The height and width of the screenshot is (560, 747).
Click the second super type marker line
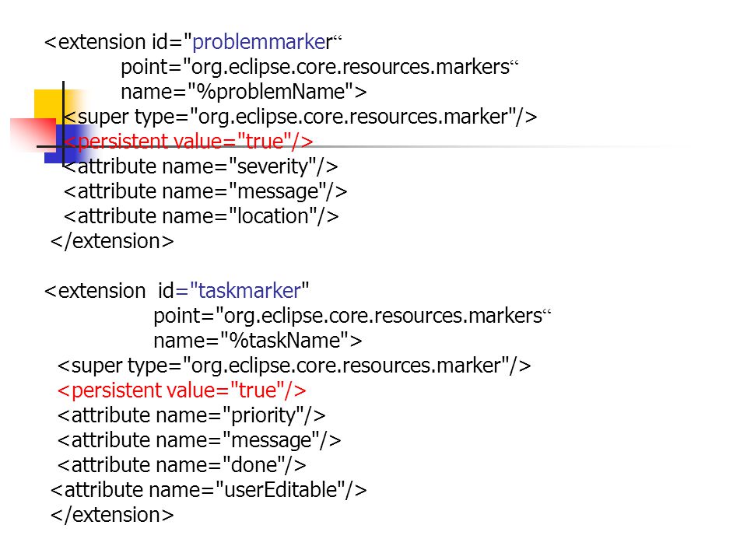pos(294,366)
